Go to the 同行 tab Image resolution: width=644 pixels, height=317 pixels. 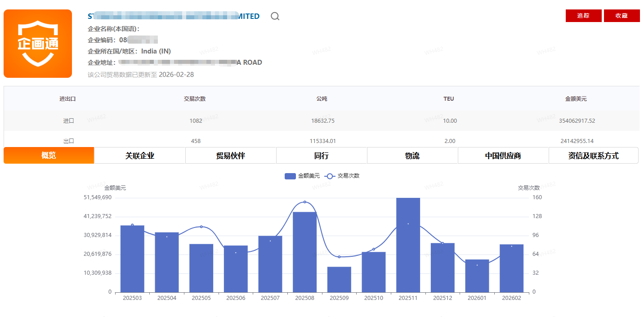(x=322, y=156)
